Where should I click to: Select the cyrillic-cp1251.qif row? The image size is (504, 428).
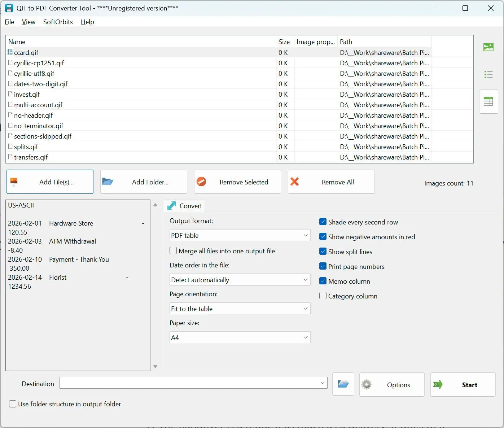[219, 63]
